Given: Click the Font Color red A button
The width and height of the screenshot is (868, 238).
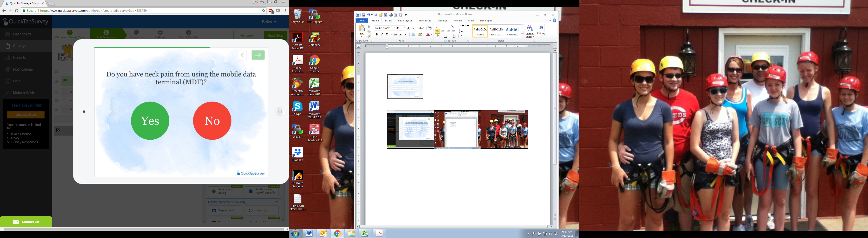Looking at the screenshot, I should click(x=428, y=35).
